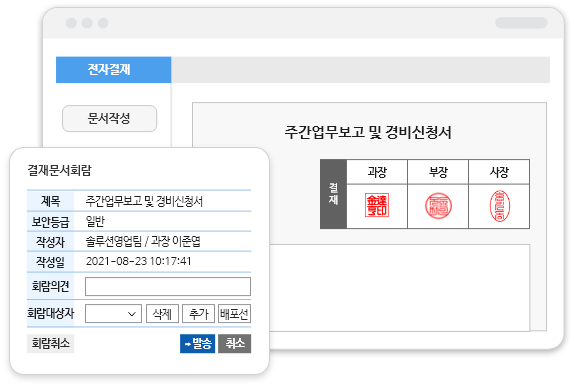Click the gray 취소 button

pos(235,343)
